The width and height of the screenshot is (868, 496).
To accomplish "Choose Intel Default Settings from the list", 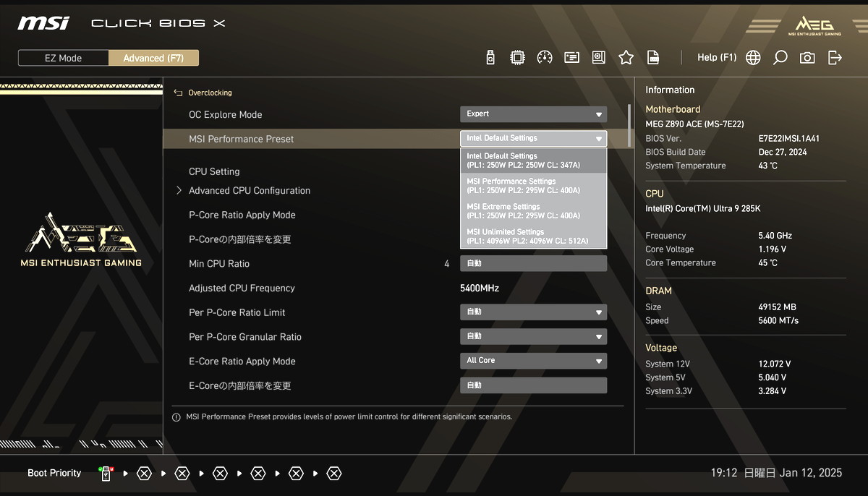I will [x=533, y=161].
